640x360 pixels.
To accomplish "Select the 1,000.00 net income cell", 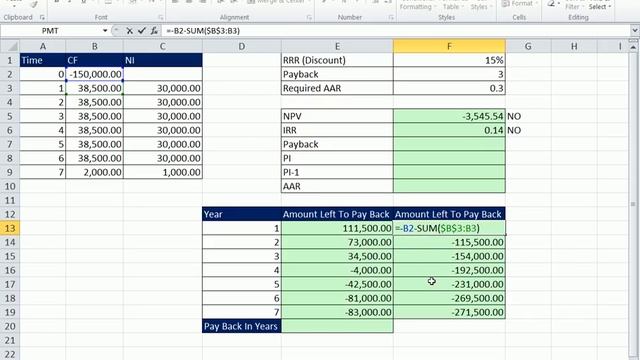I will click(162, 172).
